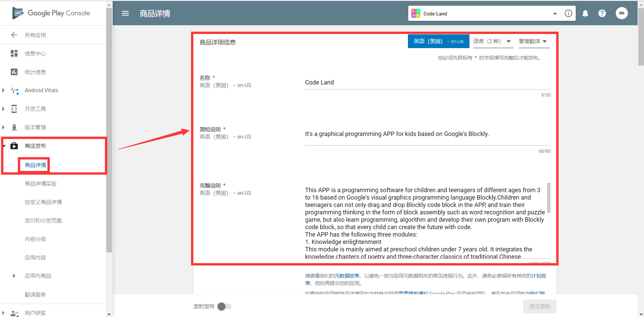Click the 统计信息 sidebar label
This screenshot has width=644, height=317.
35,72
